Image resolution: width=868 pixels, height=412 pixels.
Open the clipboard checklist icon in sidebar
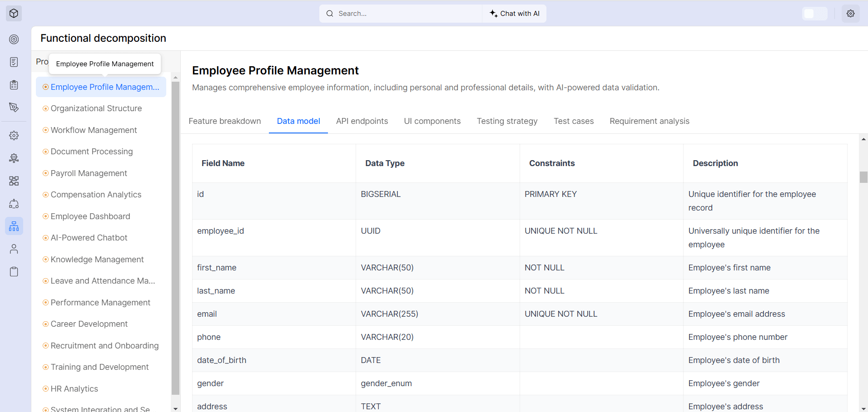[14, 85]
